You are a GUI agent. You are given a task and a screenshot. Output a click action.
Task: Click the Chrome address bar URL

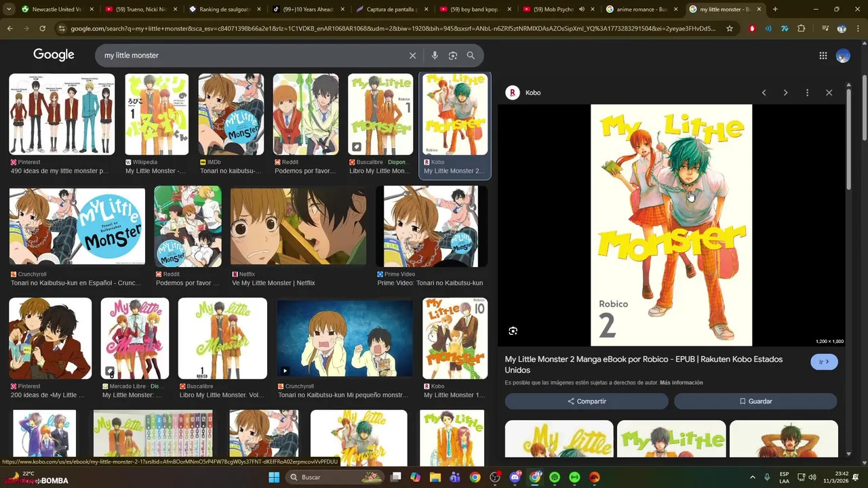[x=393, y=28]
